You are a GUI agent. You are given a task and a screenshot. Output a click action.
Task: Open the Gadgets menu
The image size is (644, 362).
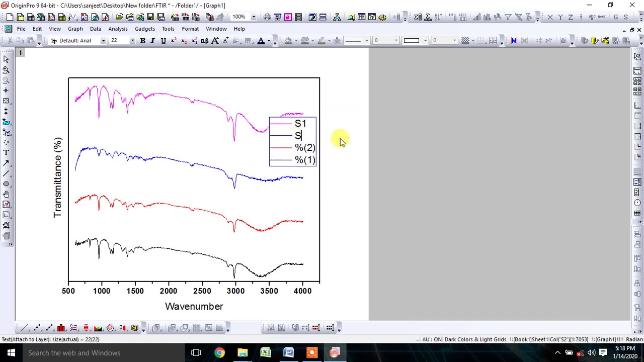coord(145,29)
